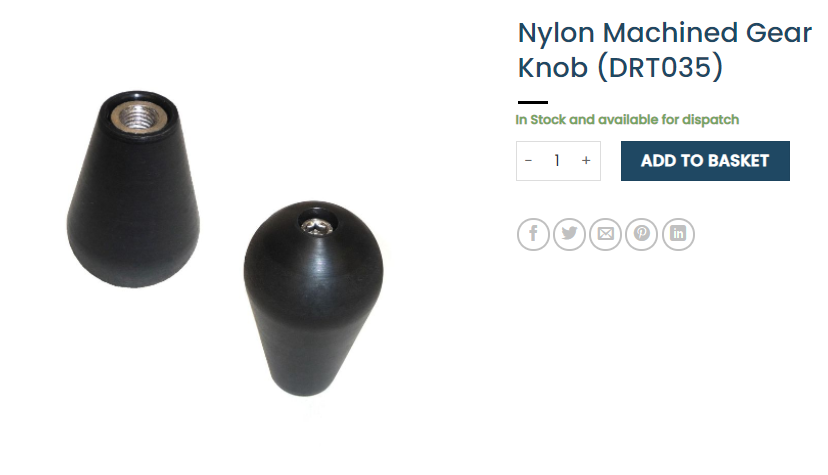Open the right rounded-top knob image
828x475 pixels.
click(x=314, y=298)
